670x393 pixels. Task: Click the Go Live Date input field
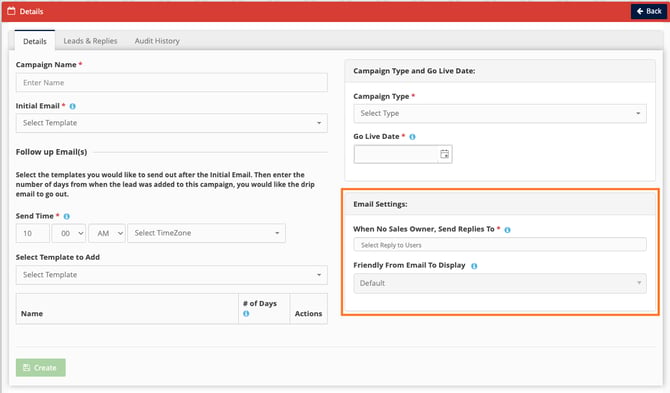point(396,154)
